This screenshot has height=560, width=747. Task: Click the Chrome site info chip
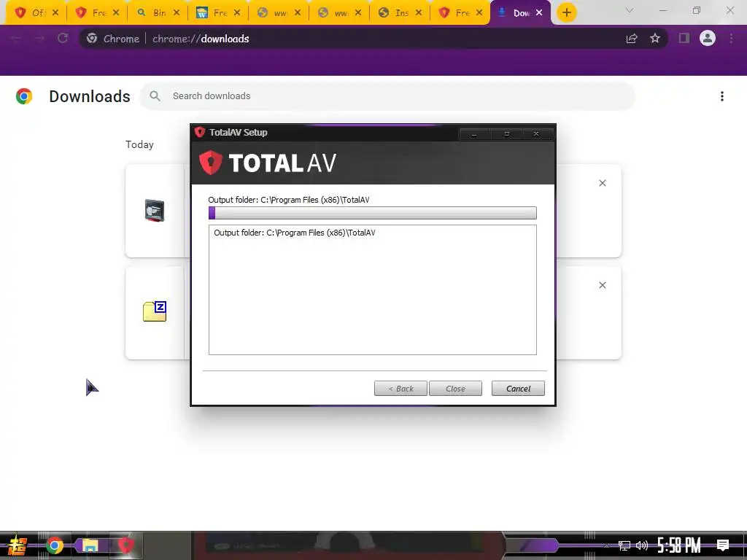113,39
